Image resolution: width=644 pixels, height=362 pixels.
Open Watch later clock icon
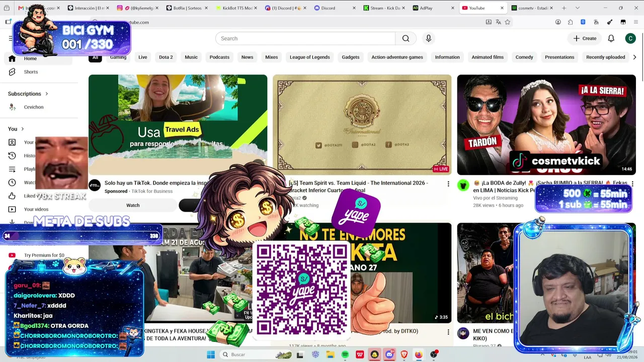(x=12, y=183)
